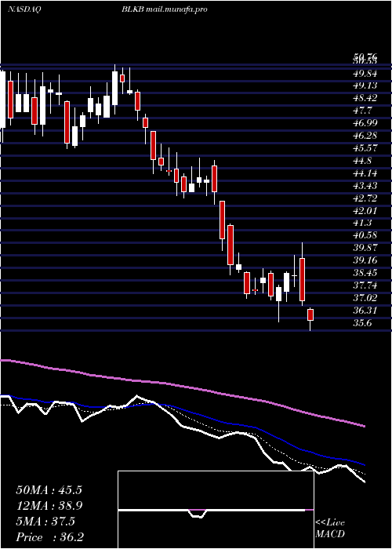Click the Price : 36.2 reading

click(x=49, y=537)
